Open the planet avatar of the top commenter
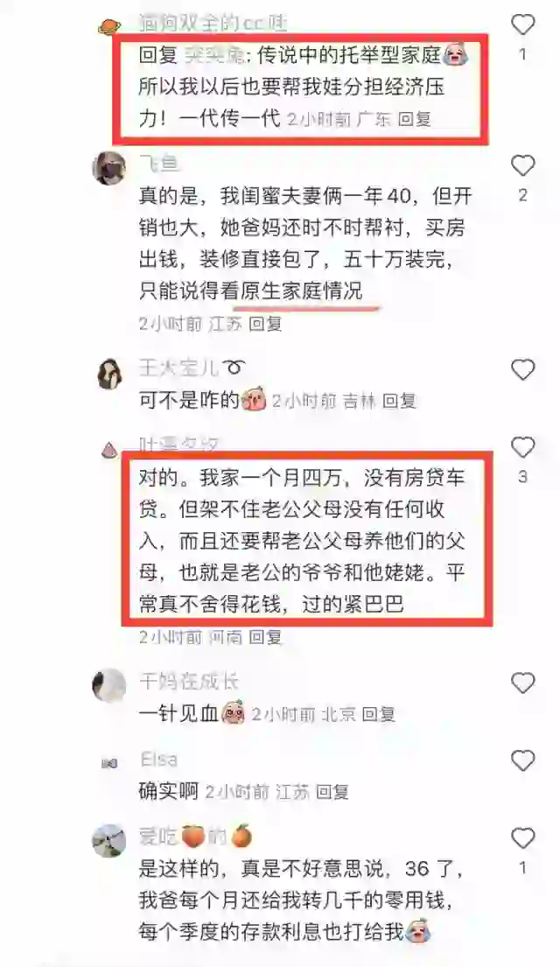This screenshot has height=967, width=560. click(x=109, y=27)
